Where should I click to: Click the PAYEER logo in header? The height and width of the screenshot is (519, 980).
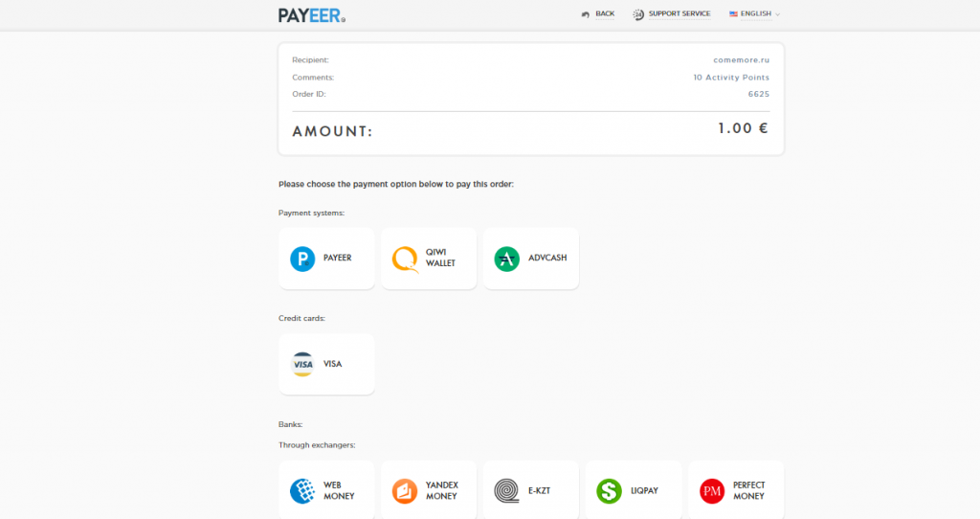[x=312, y=15]
